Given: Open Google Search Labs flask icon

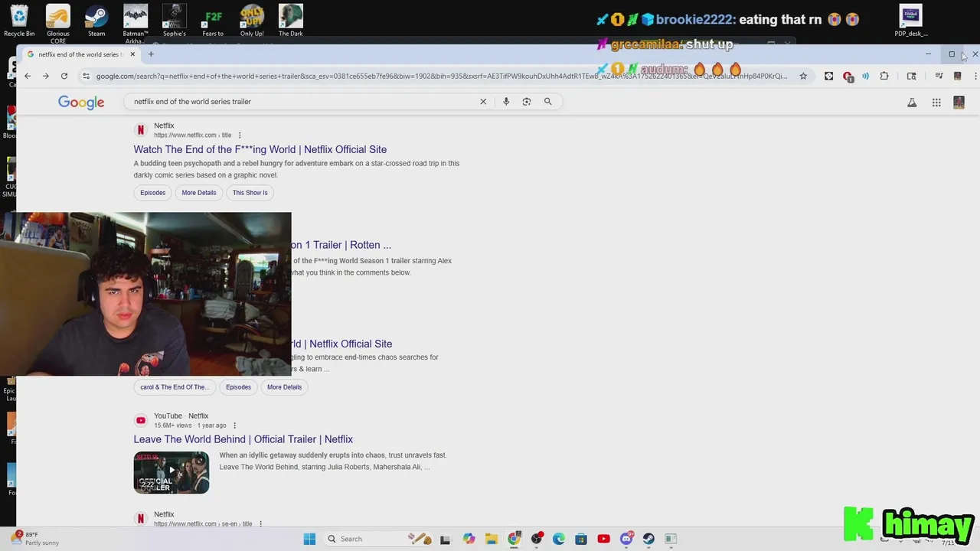Looking at the screenshot, I should point(912,103).
